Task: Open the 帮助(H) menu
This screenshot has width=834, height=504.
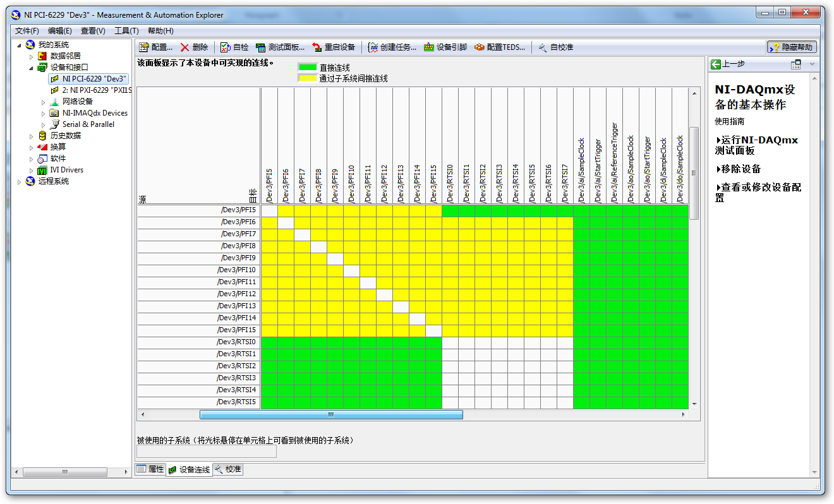Action: 160,31
